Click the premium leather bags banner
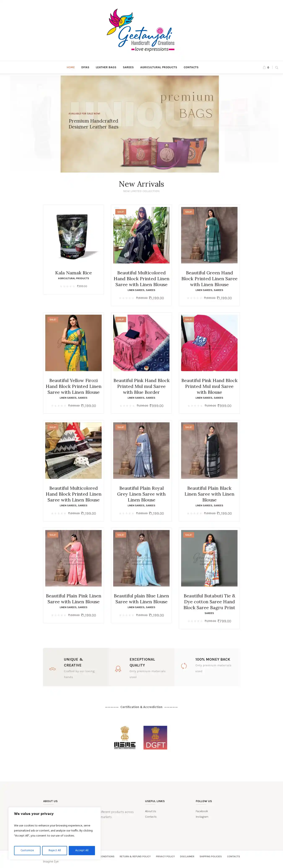 [140, 124]
